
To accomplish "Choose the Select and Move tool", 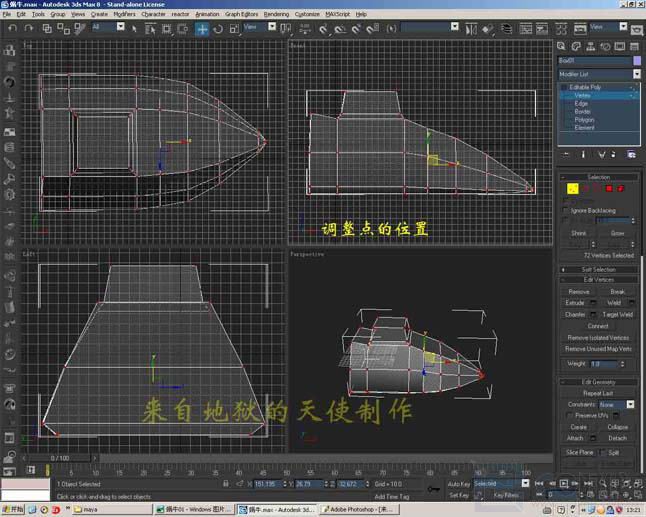I will click(x=202, y=29).
